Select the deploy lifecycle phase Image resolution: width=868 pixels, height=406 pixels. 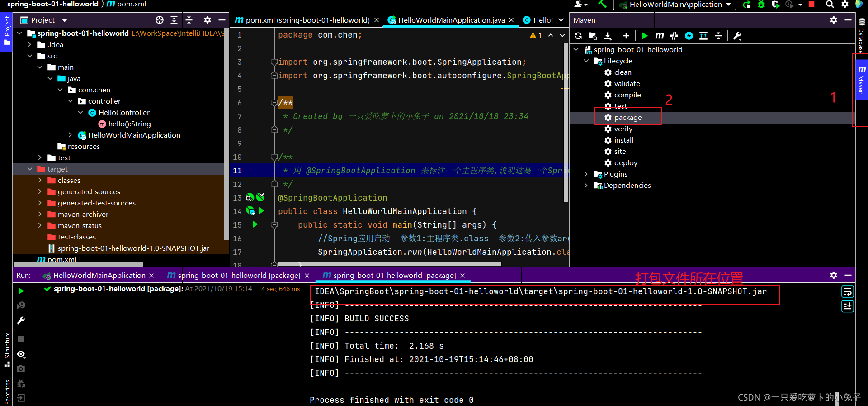[x=626, y=162]
